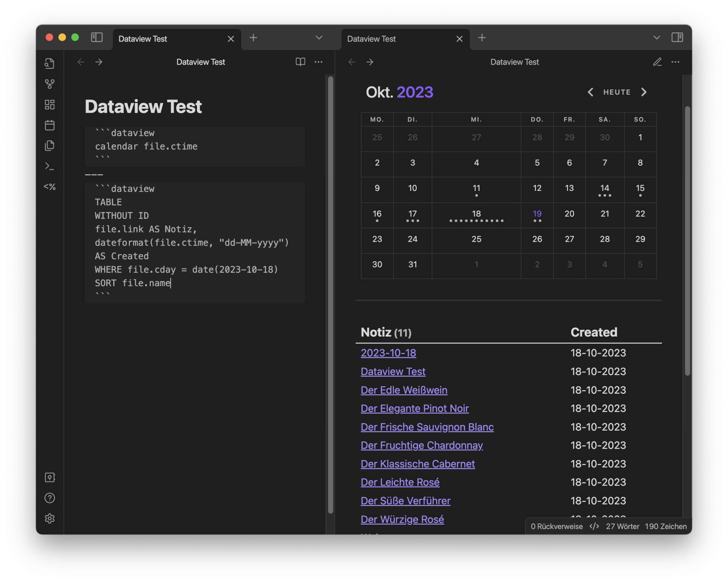Image resolution: width=728 pixels, height=582 pixels.
Task: Open Obsidian Settings via the gear icon
Action: click(x=50, y=519)
